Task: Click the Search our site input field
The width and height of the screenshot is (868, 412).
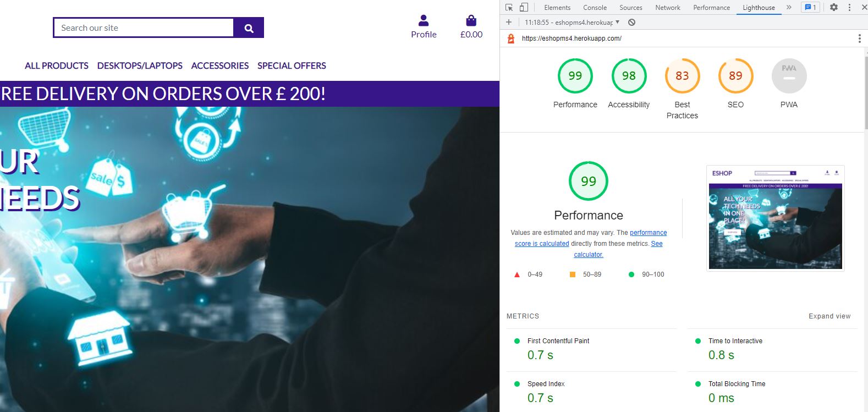Action: 144,28
